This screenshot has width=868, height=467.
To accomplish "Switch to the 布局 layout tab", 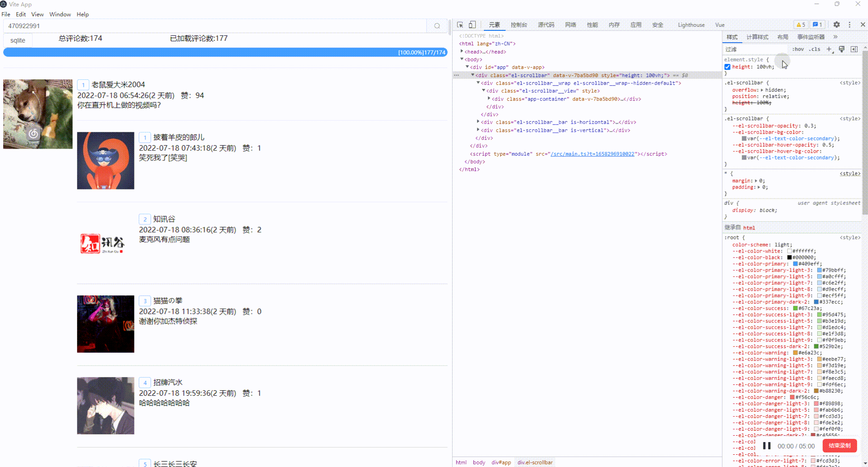I will [783, 37].
